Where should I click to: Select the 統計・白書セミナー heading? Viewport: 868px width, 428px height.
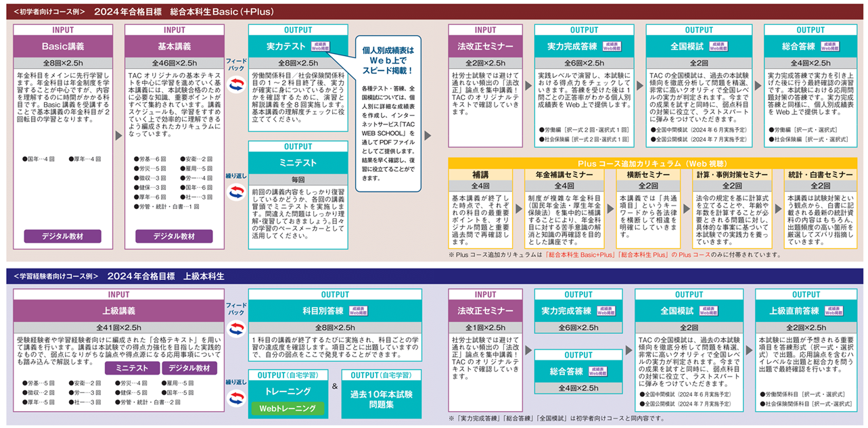[x=819, y=174]
